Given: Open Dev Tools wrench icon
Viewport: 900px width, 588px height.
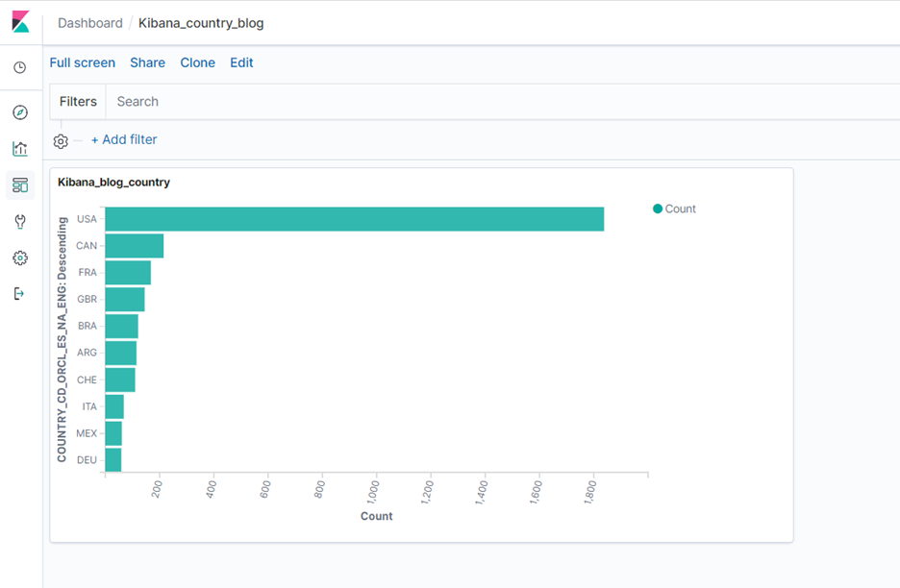Looking at the screenshot, I should tap(20, 221).
